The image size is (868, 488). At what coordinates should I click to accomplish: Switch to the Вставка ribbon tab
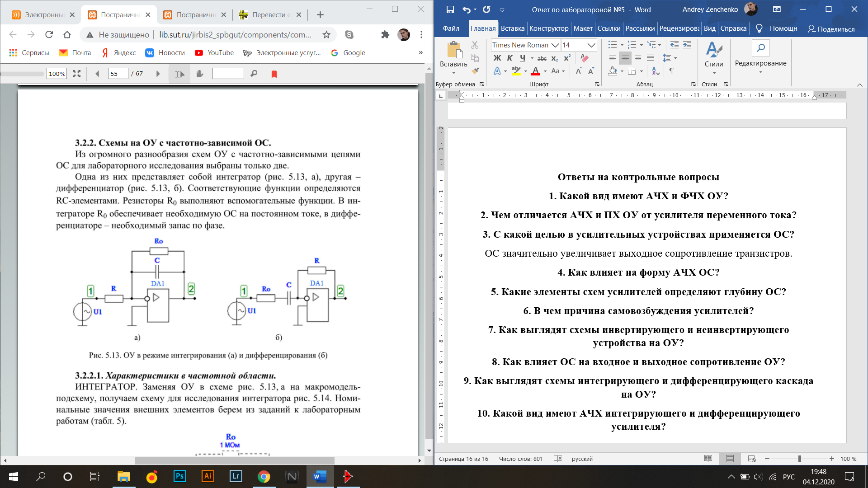513,28
